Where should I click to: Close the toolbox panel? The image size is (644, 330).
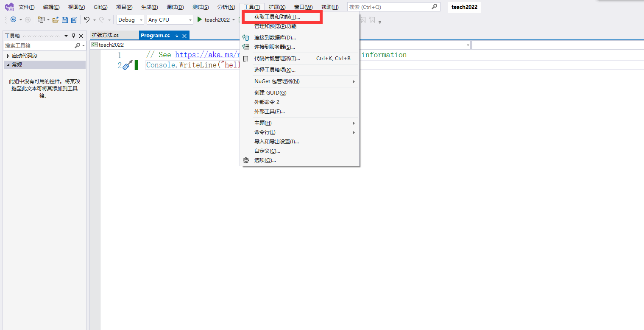(x=81, y=36)
